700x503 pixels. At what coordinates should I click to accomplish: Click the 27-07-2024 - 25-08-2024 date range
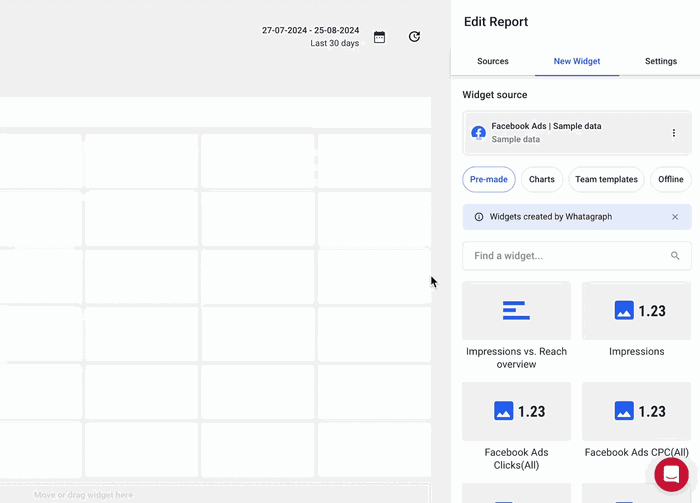point(310,30)
